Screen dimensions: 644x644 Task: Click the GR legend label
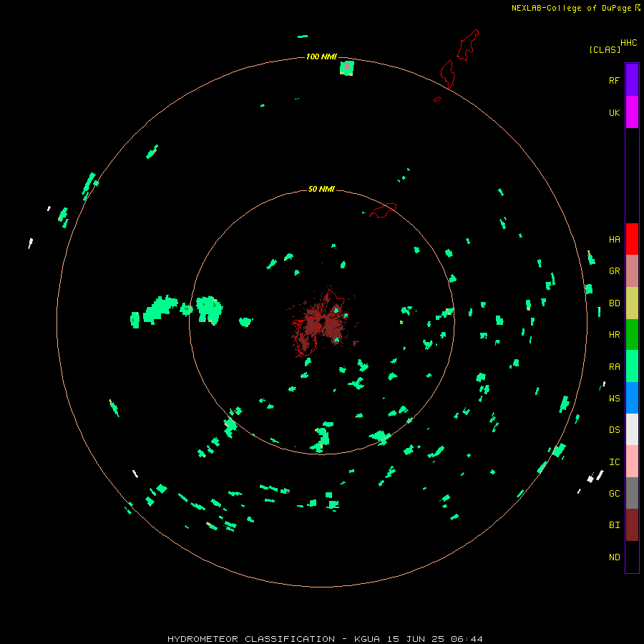[x=614, y=271]
